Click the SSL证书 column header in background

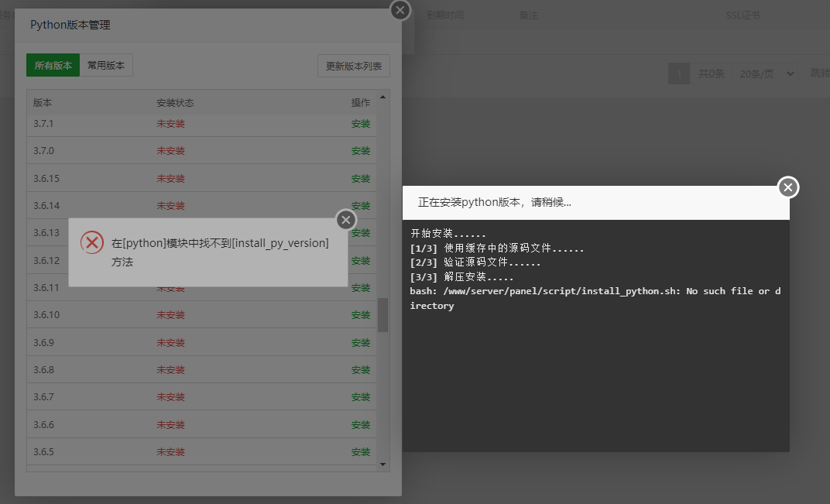[x=743, y=15]
